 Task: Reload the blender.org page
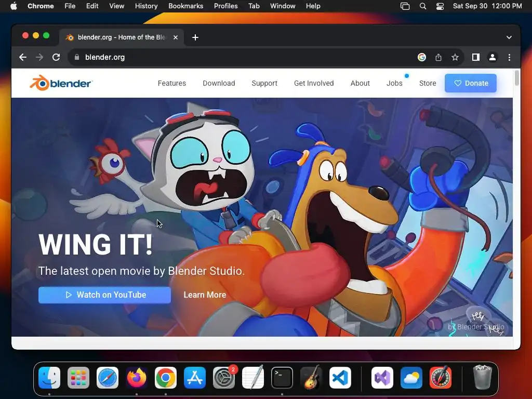(x=56, y=57)
